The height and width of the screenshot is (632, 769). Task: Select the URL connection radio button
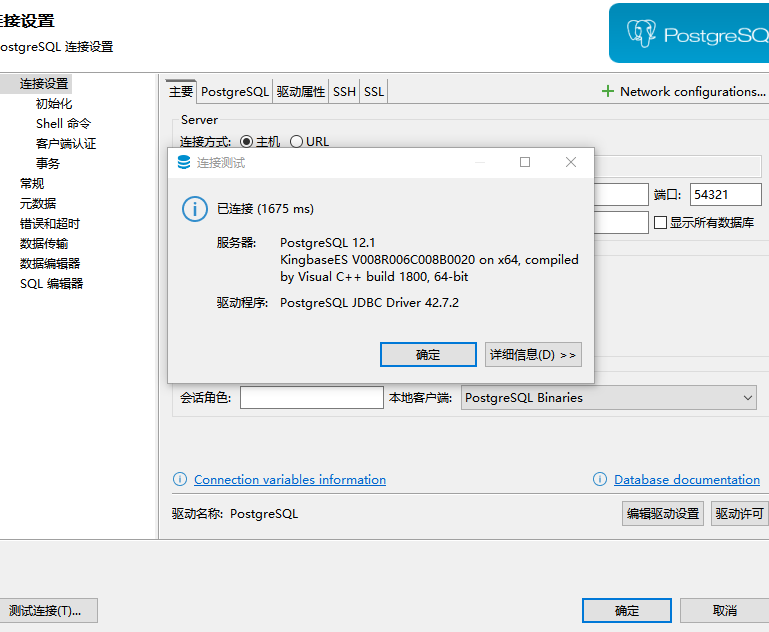tap(296, 142)
